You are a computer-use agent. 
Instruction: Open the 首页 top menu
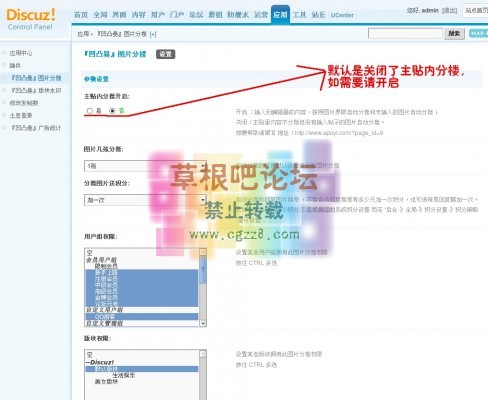81,15
